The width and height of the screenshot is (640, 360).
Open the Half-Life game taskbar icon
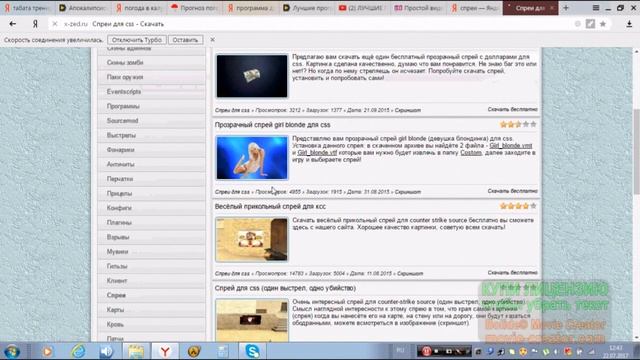(x=194, y=351)
